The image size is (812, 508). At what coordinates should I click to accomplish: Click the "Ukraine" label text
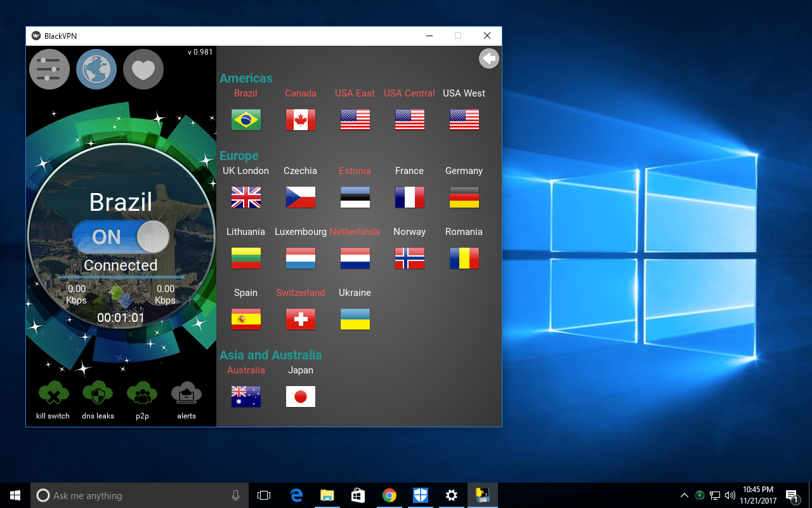355,293
